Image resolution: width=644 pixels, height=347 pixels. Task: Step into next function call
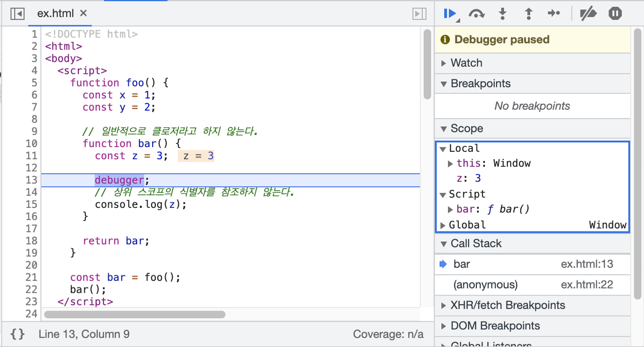tap(503, 14)
